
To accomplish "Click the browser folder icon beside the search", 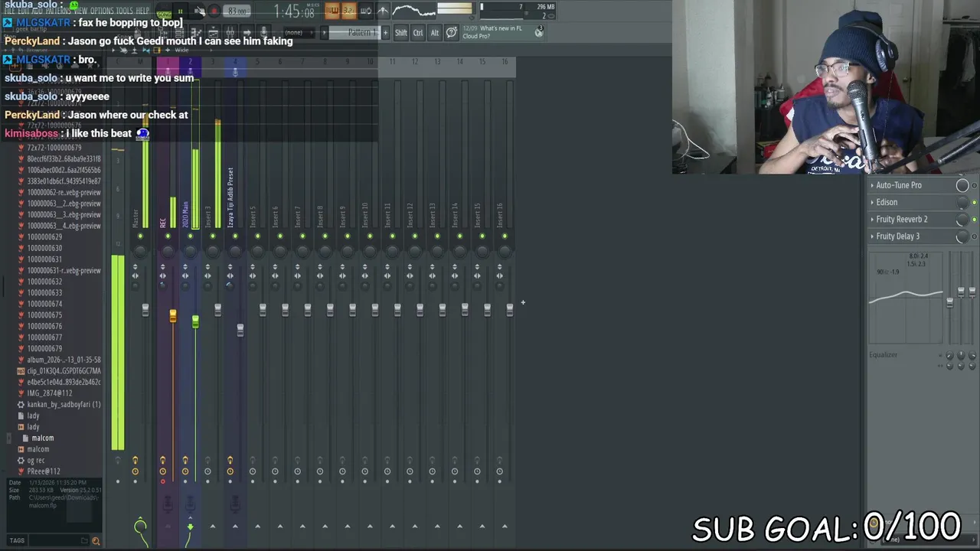I will point(84,541).
